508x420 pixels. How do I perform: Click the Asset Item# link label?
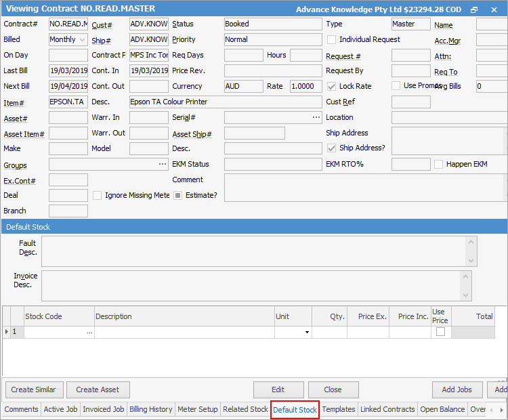tap(24, 134)
